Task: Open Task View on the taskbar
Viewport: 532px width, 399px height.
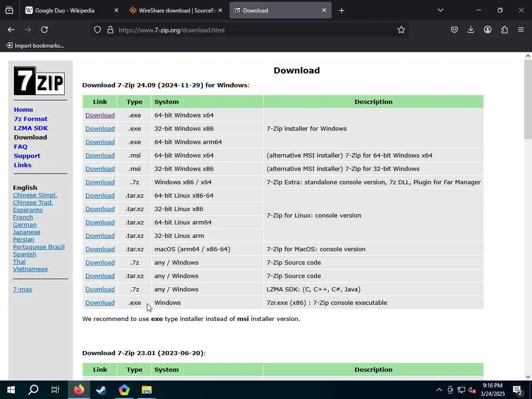Action: pos(55,390)
